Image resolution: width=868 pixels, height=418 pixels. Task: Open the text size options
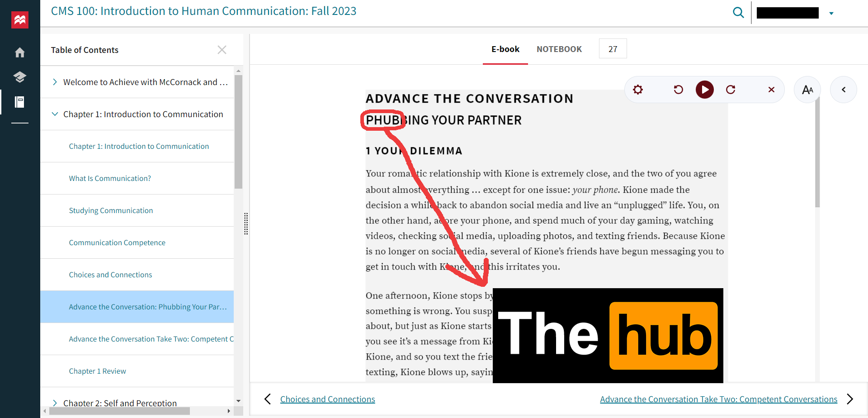tap(807, 90)
